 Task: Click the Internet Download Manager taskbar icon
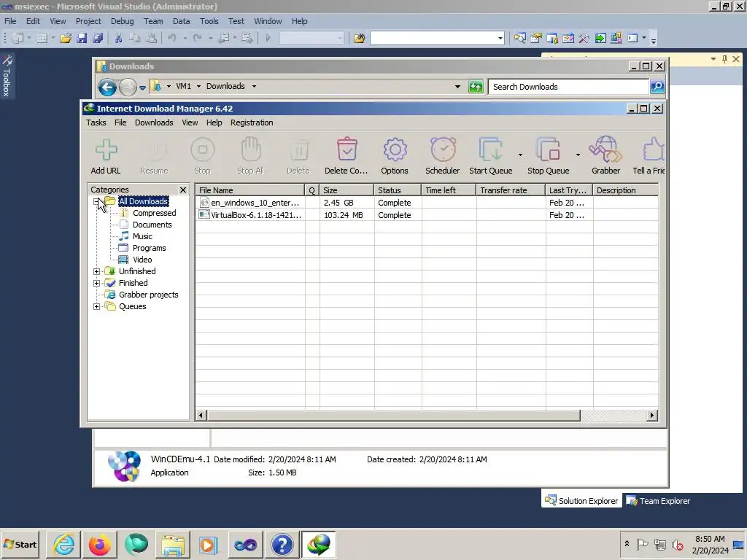tap(318, 545)
